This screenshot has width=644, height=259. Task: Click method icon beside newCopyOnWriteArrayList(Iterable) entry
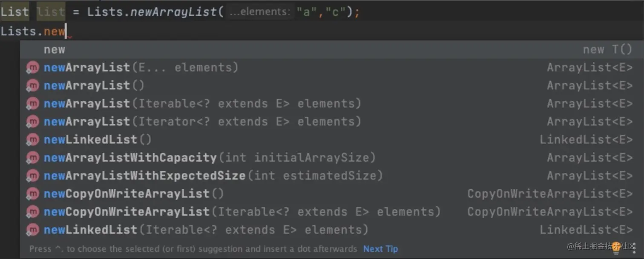[32, 212]
